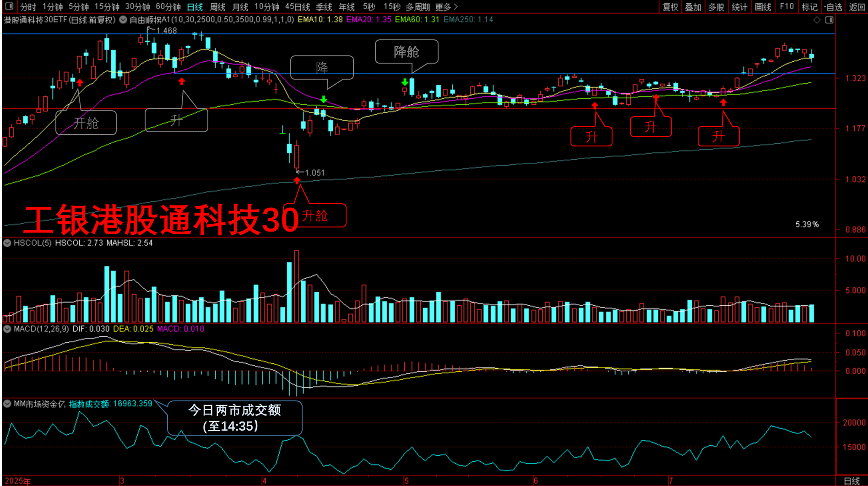
Task: Click the HSCOL: 2.73 value
Action: click(x=79, y=243)
